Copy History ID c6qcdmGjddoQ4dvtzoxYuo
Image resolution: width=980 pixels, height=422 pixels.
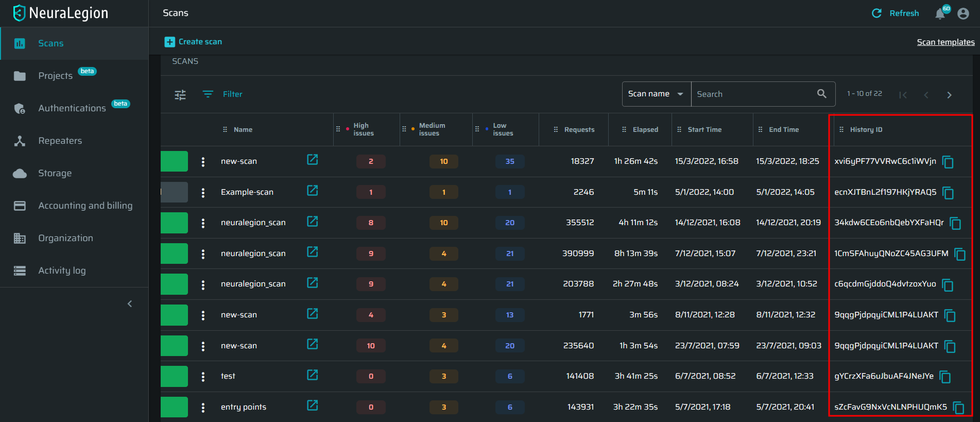(x=948, y=285)
